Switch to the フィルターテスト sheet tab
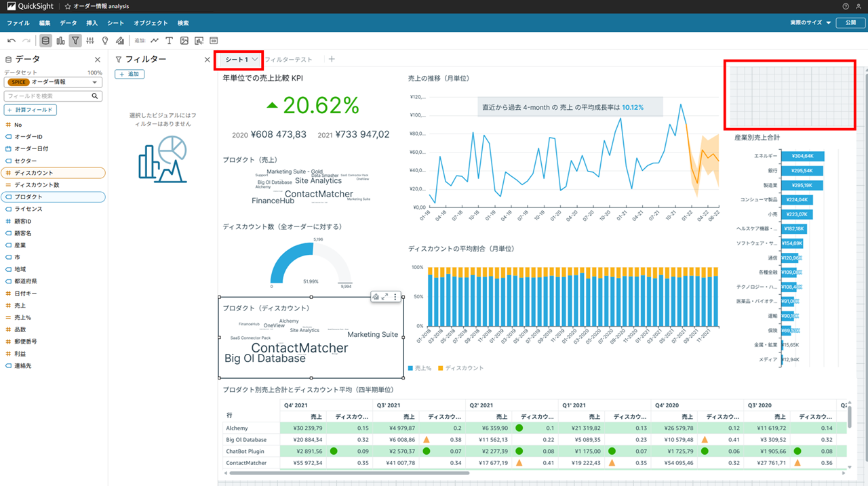Image resolution: width=868 pixels, height=486 pixels. (x=289, y=60)
